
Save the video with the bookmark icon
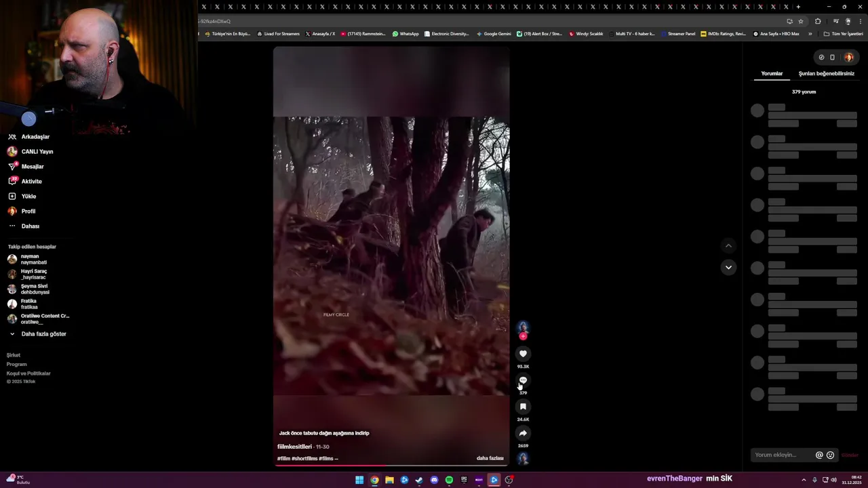[x=523, y=407]
